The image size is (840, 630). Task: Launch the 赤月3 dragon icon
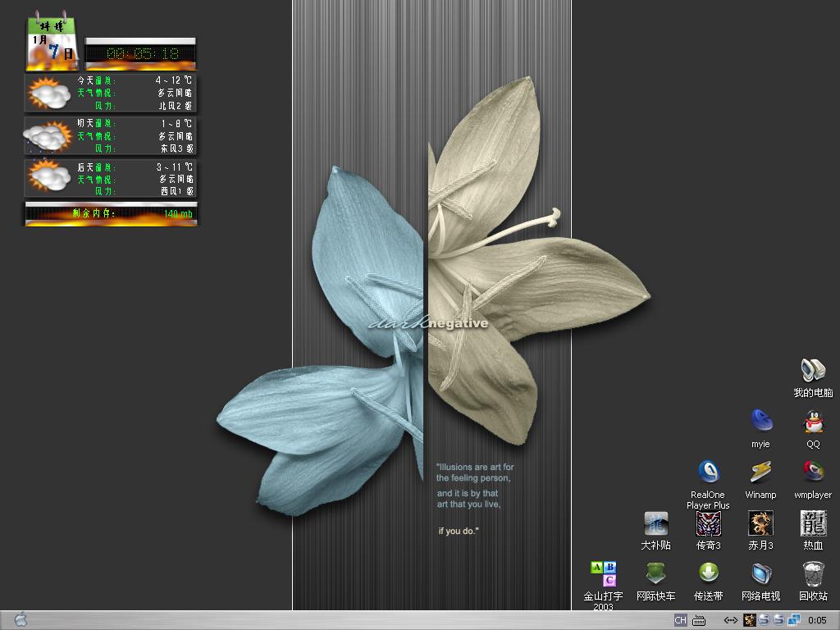pyautogui.click(x=760, y=523)
